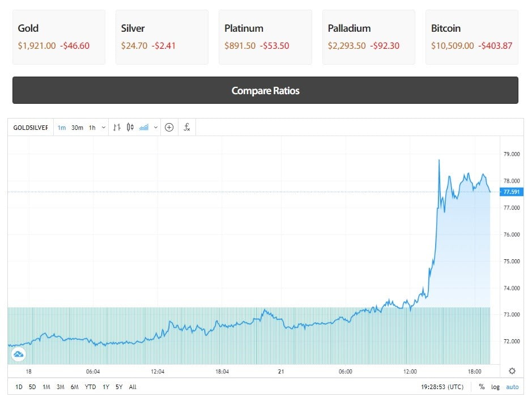
Task: Click the compare/add symbol plus icon
Action: [169, 128]
